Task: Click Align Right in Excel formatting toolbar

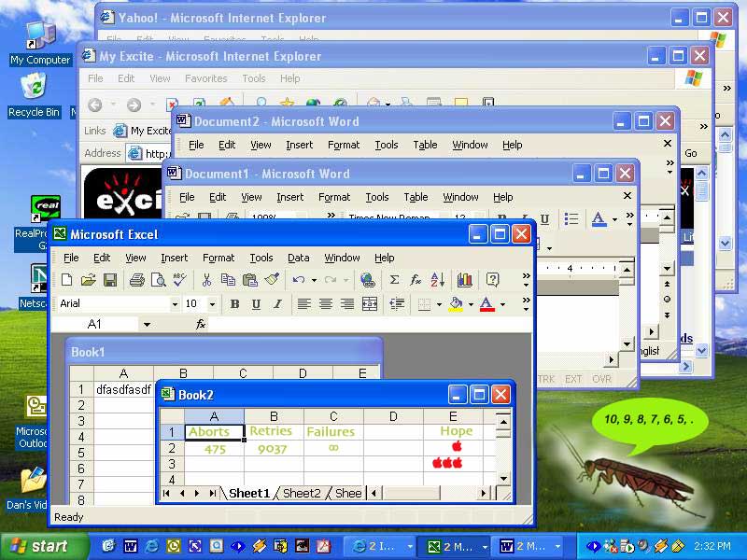Action: point(347,304)
